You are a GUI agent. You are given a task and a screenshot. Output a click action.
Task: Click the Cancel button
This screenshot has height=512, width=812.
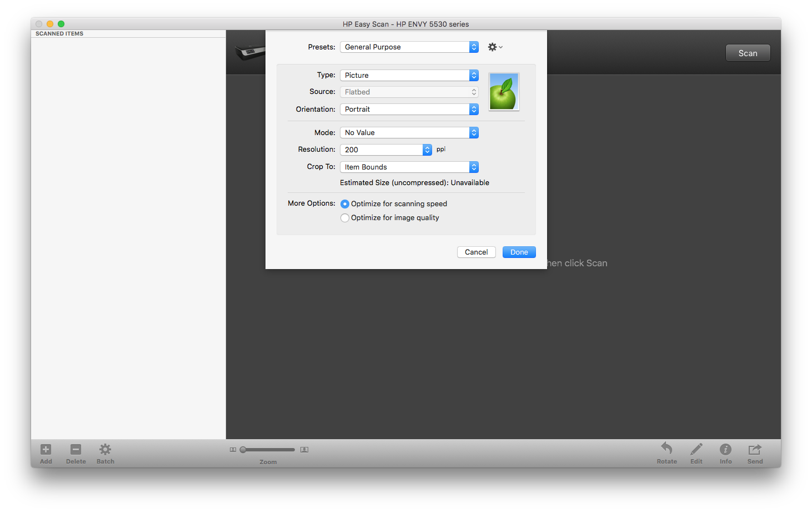click(477, 252)
